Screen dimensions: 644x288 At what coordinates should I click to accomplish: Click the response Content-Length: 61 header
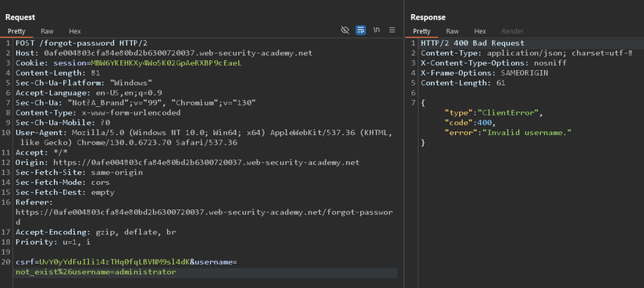(463, 83)
